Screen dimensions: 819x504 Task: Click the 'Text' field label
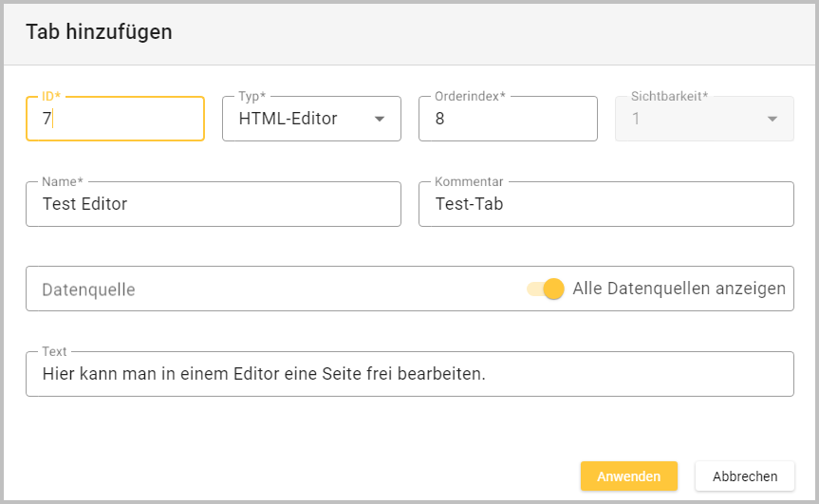56,351
